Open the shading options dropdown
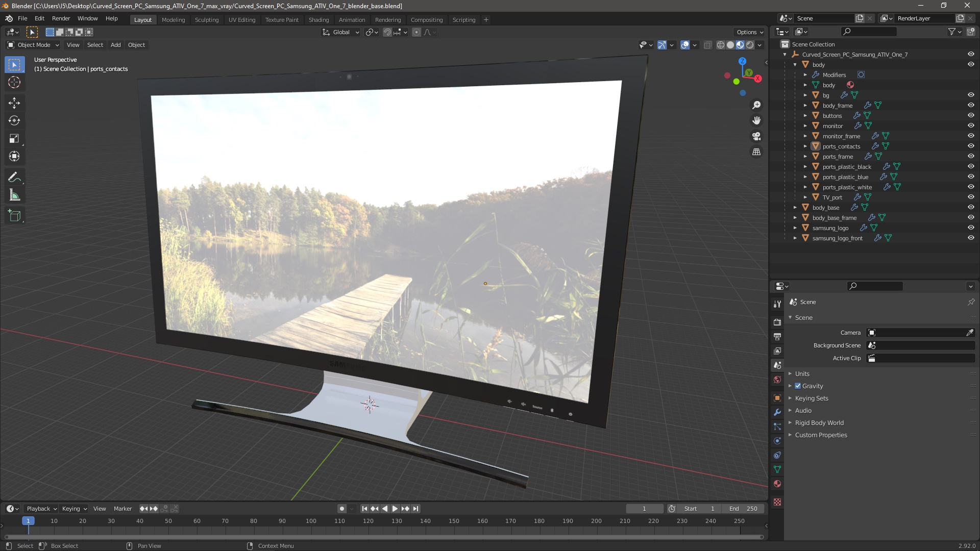This screenshot has width=980, height=551. click(x=759, y=45)
